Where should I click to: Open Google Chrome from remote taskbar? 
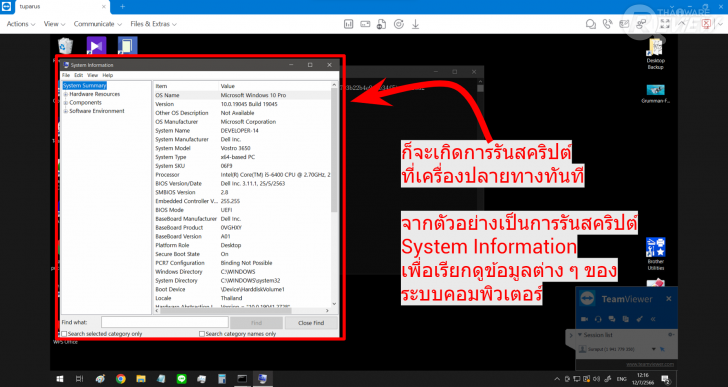121,379
